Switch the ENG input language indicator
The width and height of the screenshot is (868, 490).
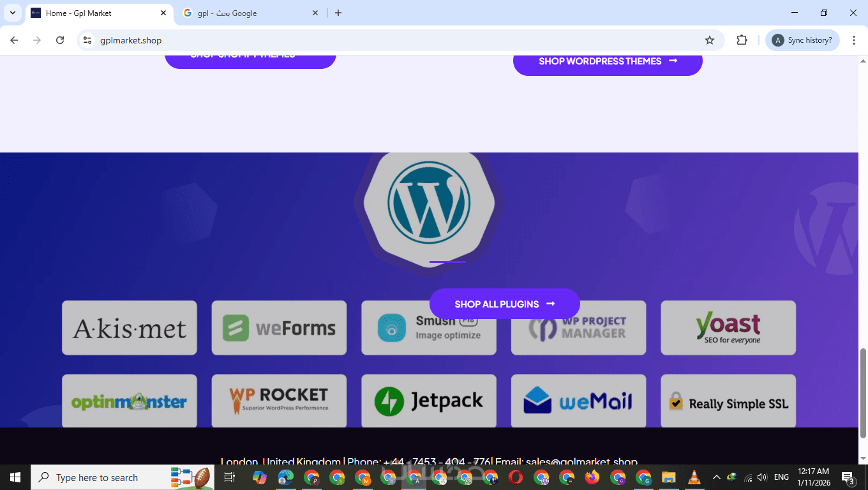pos(781,477)
